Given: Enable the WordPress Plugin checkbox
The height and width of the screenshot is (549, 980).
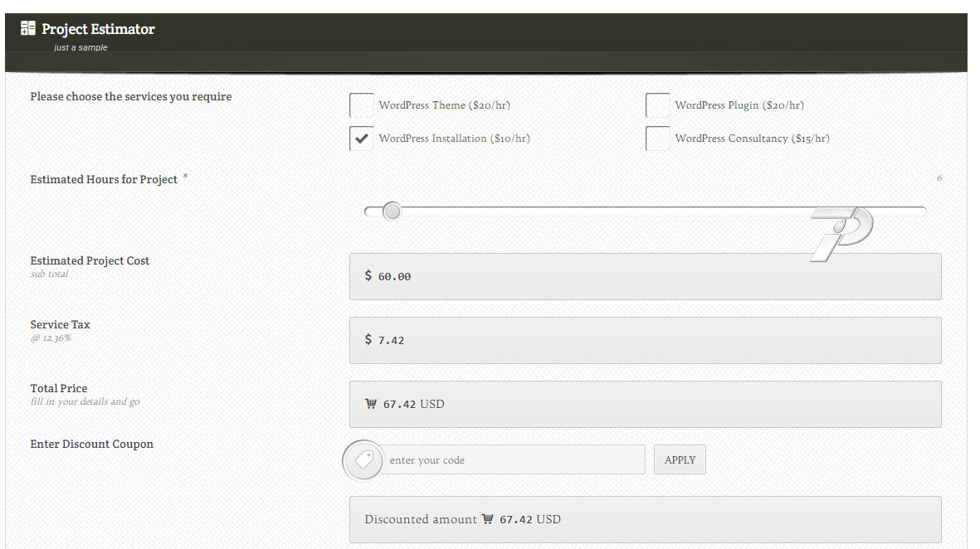Looking at the screenshot, I should [657, 105].
